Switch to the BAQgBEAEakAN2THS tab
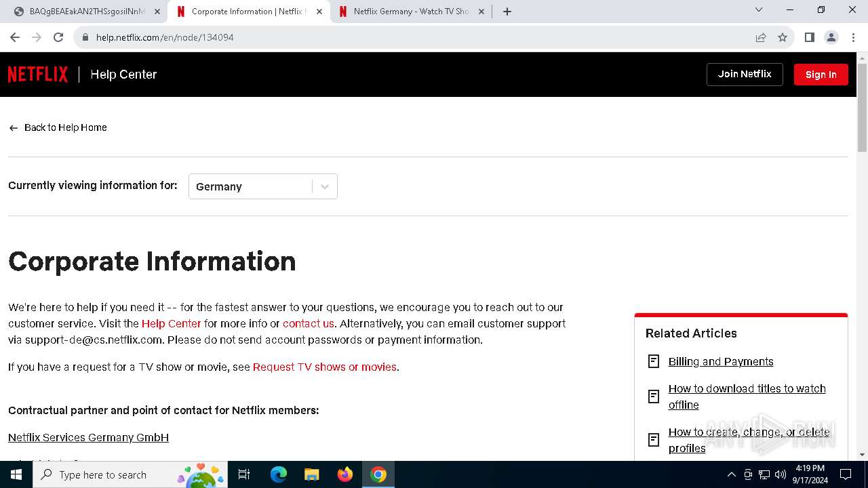The width and height of the screenshot is (868, 488). [87, 12]
